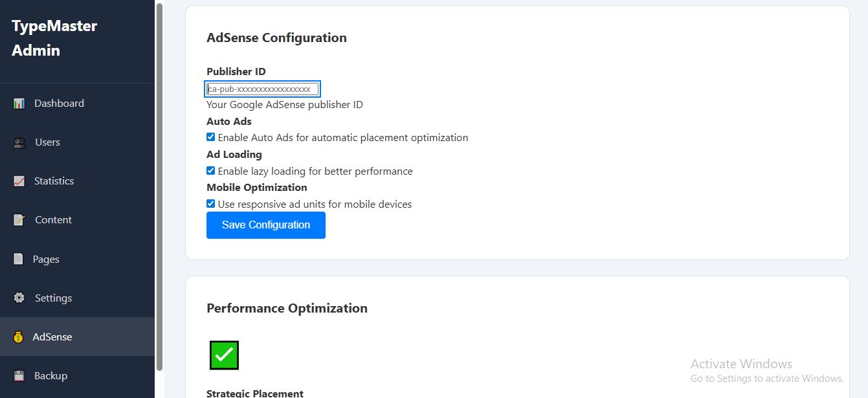The height and width of the screenshot is (398, 868).
Task: Click the Pages document icon
Action: pyautogui.click(x=19, y=259)
